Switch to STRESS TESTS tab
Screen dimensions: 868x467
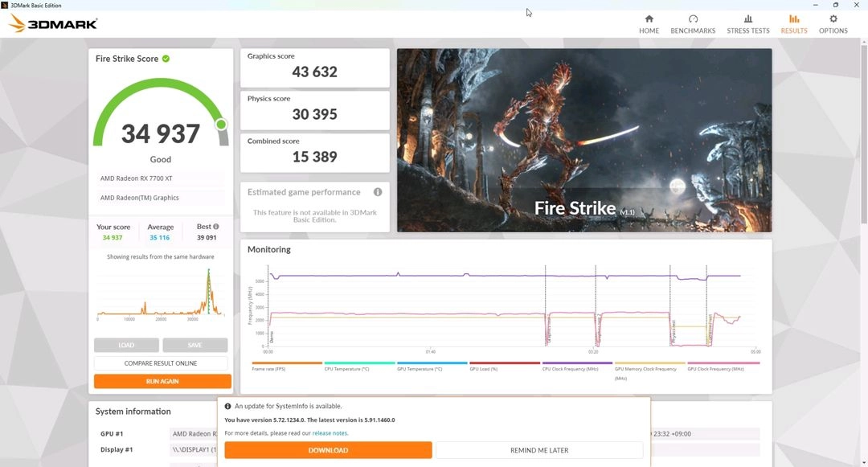pos(748,24)
